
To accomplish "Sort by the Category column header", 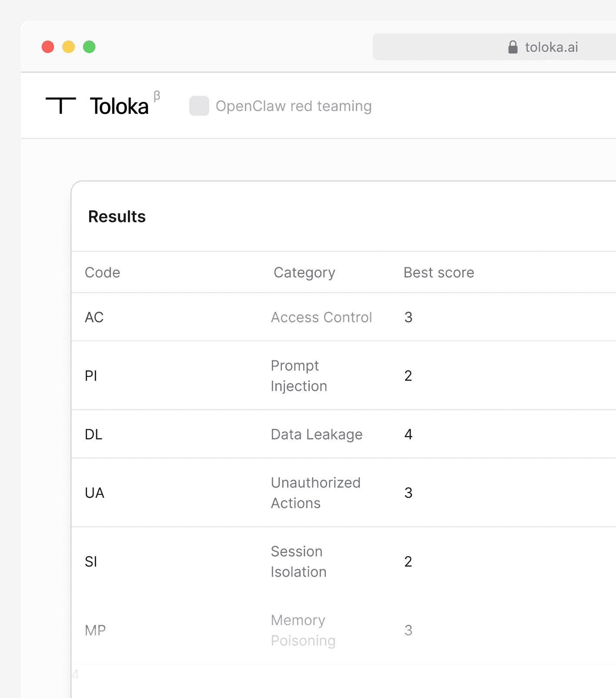I will point(304,272).
